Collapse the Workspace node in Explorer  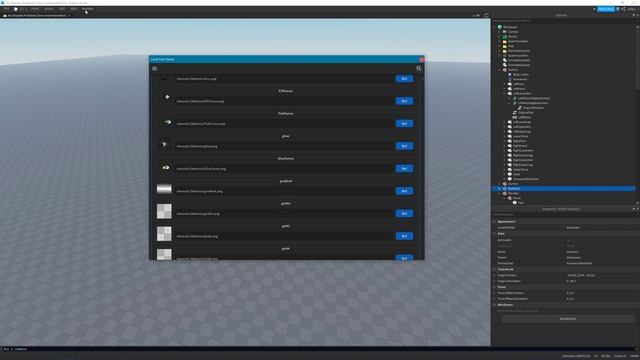pos(495,27)
